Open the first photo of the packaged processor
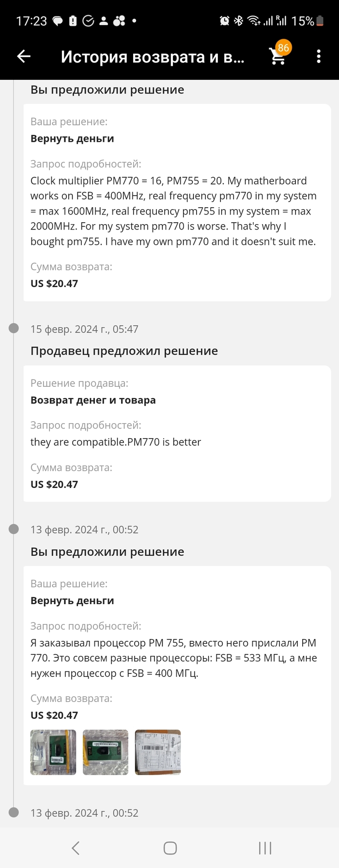 [53, 752]
